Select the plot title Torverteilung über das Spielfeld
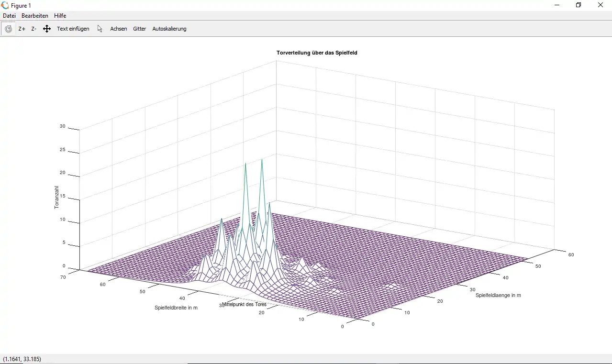The image size is (612, 364). [x=317, y=53]
